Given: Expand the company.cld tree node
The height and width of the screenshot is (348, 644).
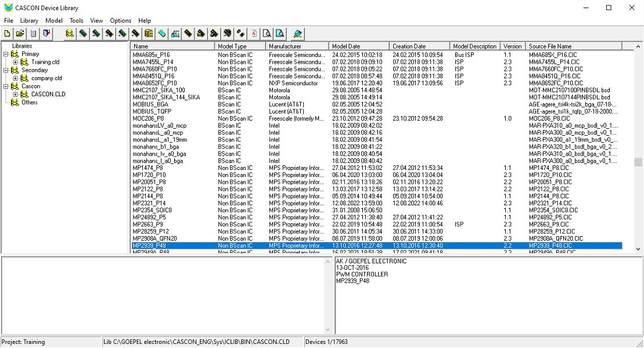Looking at the screenshot, I should coord(16,78).
